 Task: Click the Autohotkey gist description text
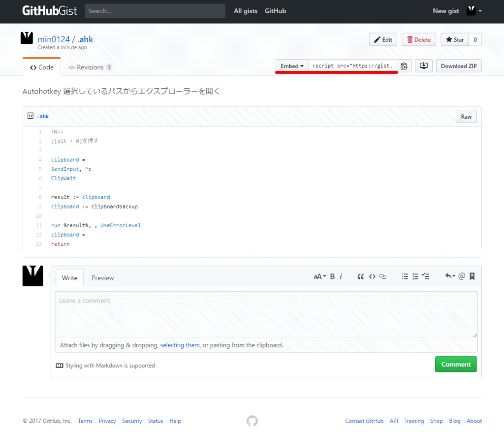(x=121, y=91)
